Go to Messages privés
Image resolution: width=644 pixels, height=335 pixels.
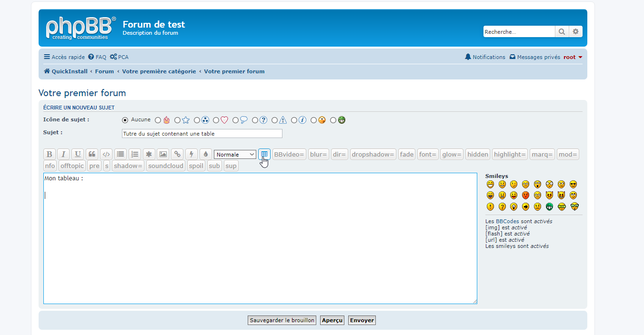point(534,57)
